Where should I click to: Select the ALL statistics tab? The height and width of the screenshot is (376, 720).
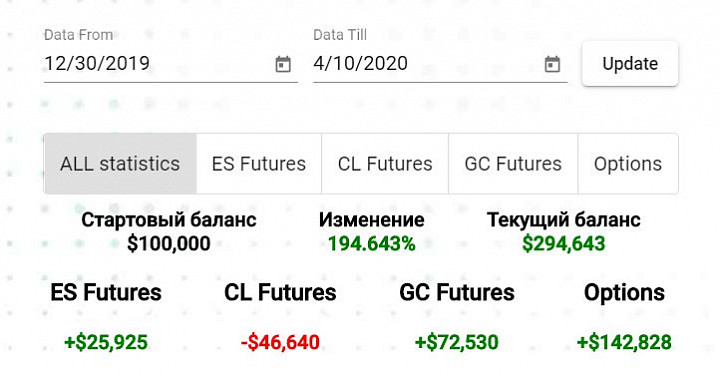120,164
